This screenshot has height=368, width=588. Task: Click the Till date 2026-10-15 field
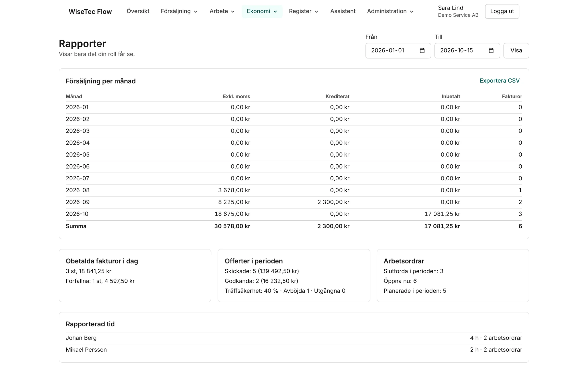click(467, 51)
